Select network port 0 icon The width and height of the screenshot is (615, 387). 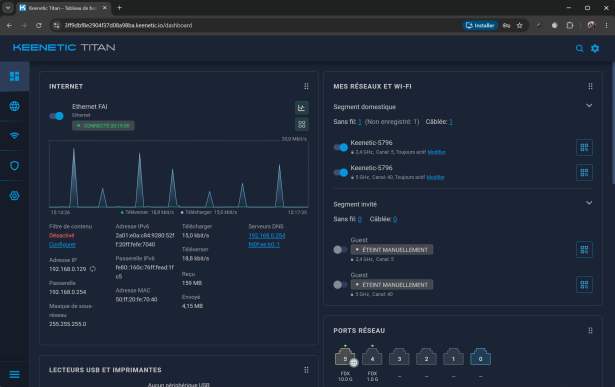[x=480, y=358]
